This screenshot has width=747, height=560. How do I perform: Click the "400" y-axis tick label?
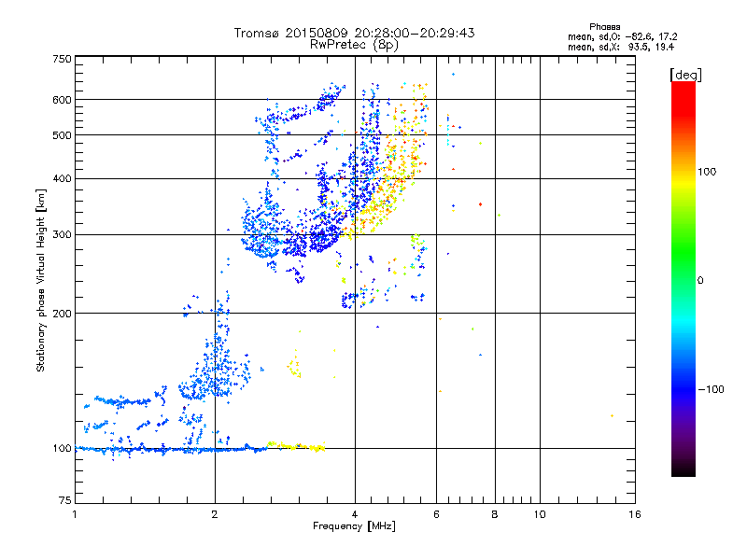pyautogui.click(x=62, y=178)
